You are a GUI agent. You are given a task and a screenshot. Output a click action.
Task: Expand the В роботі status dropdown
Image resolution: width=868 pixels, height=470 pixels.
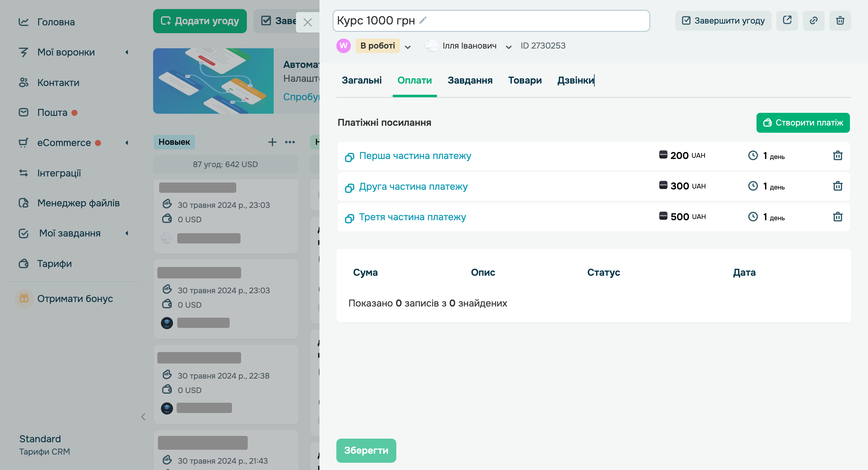[408, 46]
